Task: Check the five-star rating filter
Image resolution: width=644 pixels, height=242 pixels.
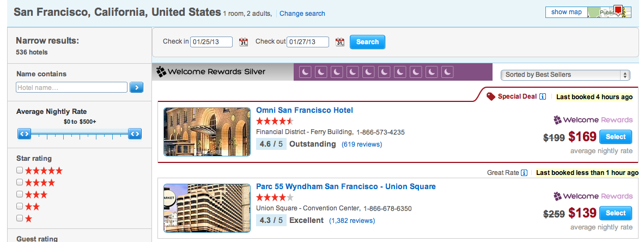Action: 20,170
